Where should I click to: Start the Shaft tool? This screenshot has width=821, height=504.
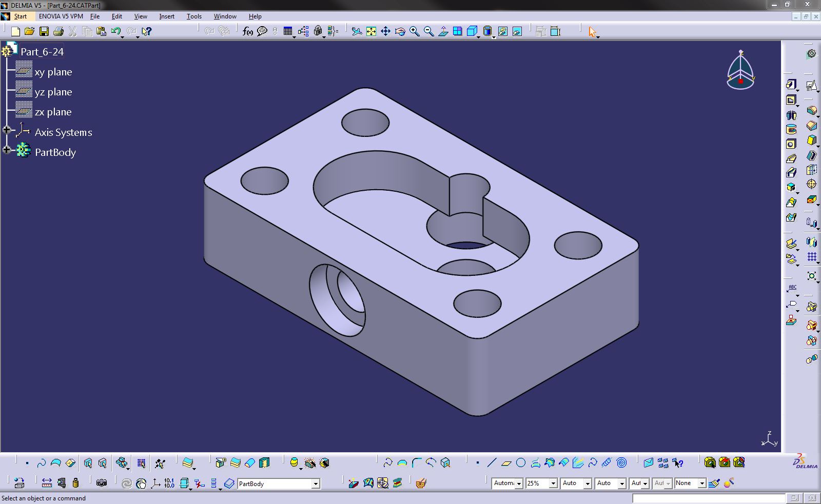(x=791, y=115)
